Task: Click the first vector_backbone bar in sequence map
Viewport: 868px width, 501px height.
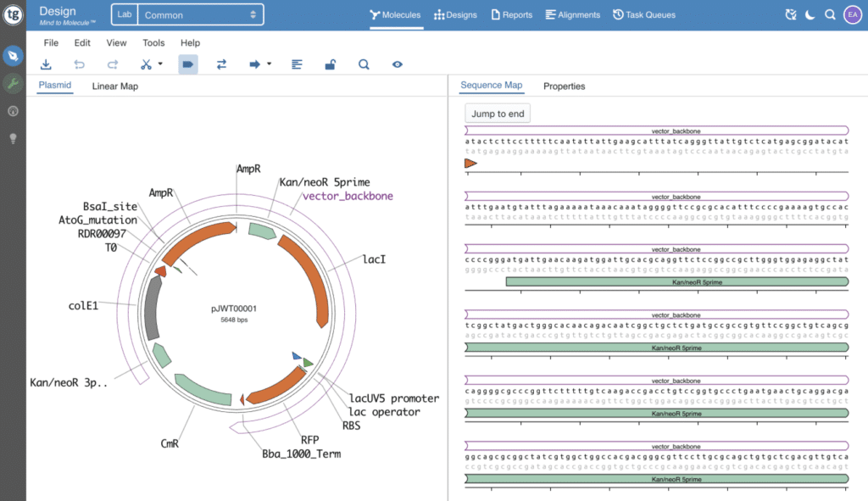Action: [x=657, y=131]
